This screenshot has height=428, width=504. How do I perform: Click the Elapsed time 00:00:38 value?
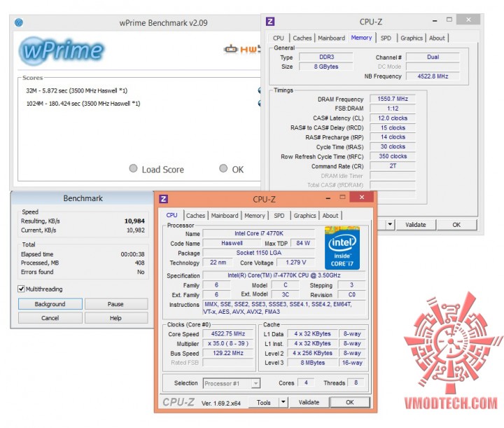(132, 254)
